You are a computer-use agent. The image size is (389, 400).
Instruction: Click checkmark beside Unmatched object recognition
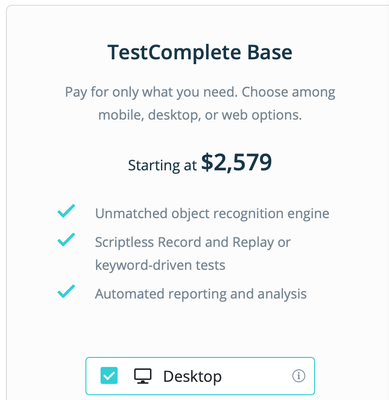click(x=66, y=211)
